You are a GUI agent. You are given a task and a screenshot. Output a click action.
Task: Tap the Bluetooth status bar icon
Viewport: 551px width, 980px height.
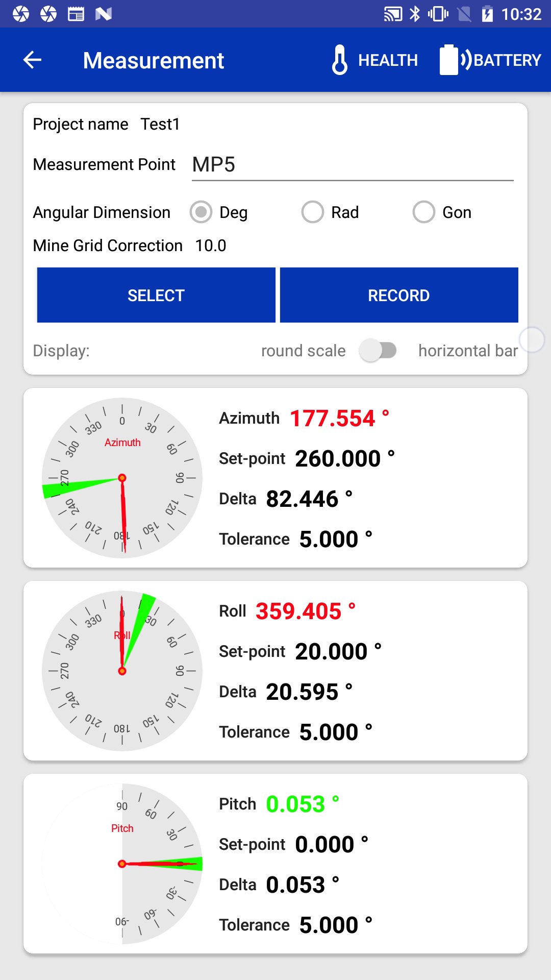(x=415, y=14)
